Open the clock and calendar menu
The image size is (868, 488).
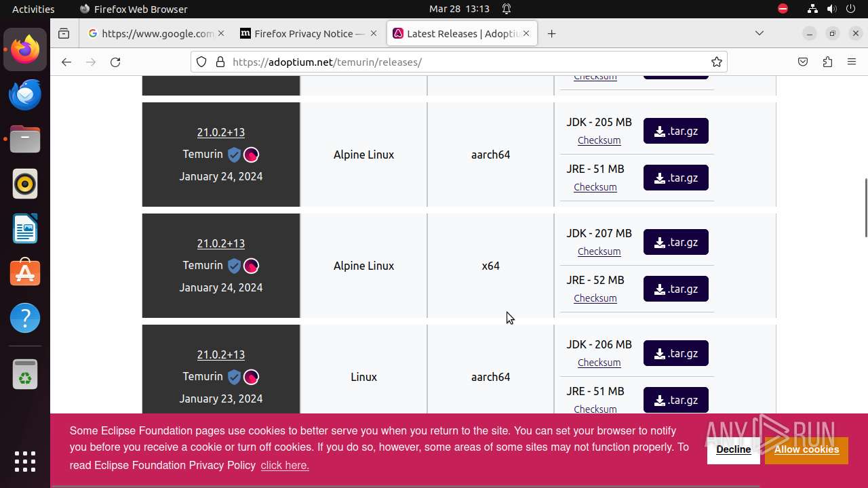459,9
